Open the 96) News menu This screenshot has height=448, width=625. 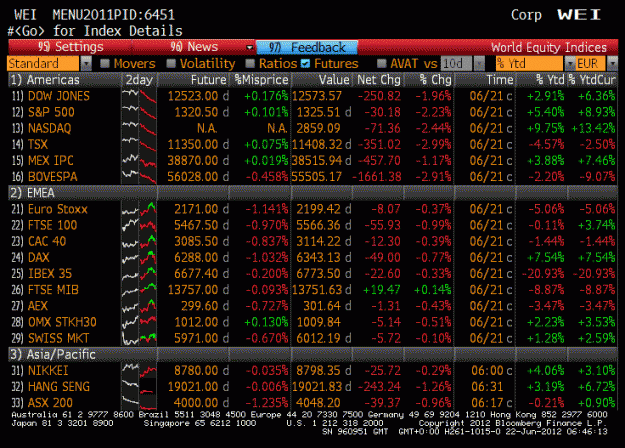click(194, 47)
